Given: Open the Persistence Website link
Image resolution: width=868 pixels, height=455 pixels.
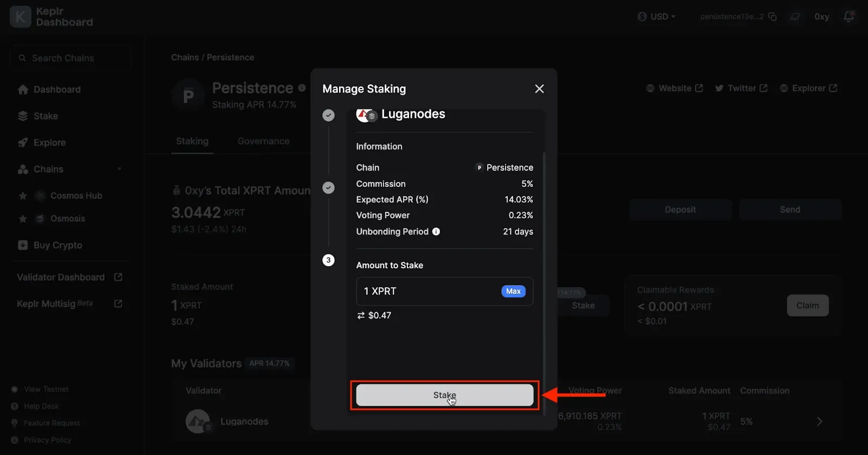Looking at the screenshot, I should pos(674,88).
